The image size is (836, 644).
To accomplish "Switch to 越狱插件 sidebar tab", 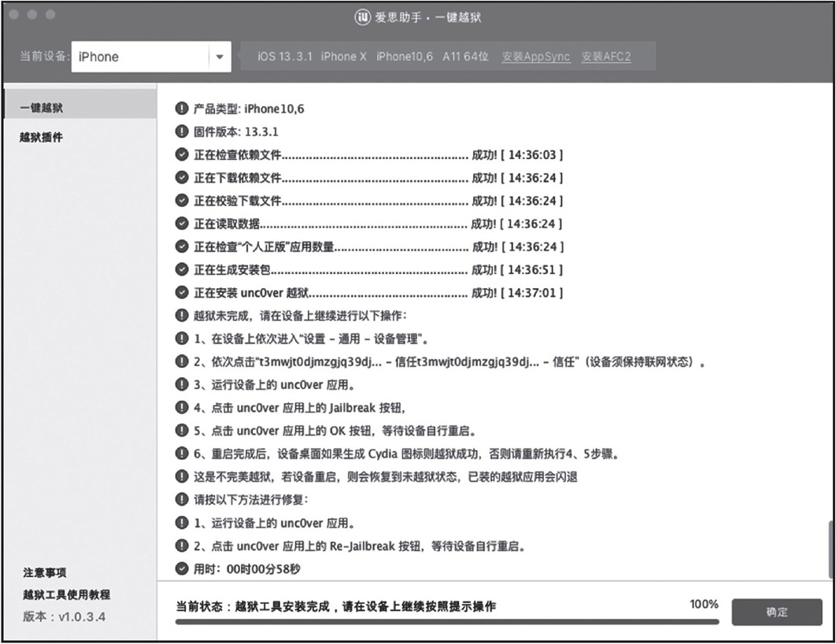I will 42,138.
